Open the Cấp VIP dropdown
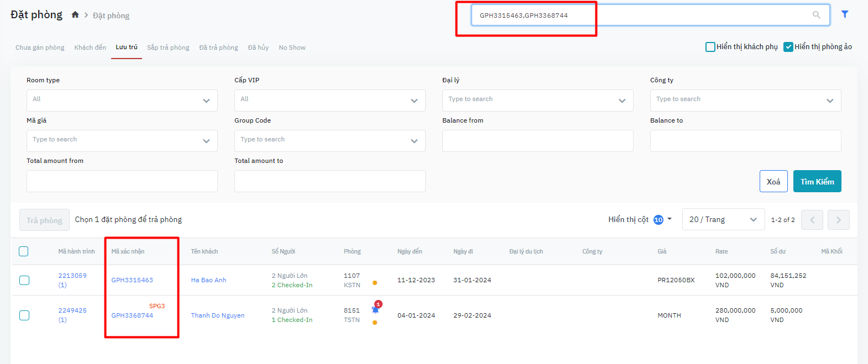Viewport: 868px width, 364px height. [x=330, y=101]
